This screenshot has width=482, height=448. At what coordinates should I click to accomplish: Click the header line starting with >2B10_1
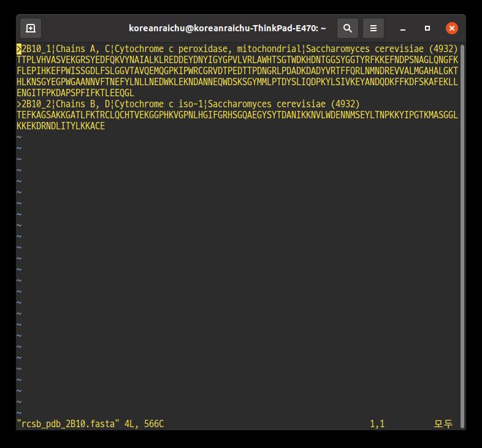tap(237, 49)
